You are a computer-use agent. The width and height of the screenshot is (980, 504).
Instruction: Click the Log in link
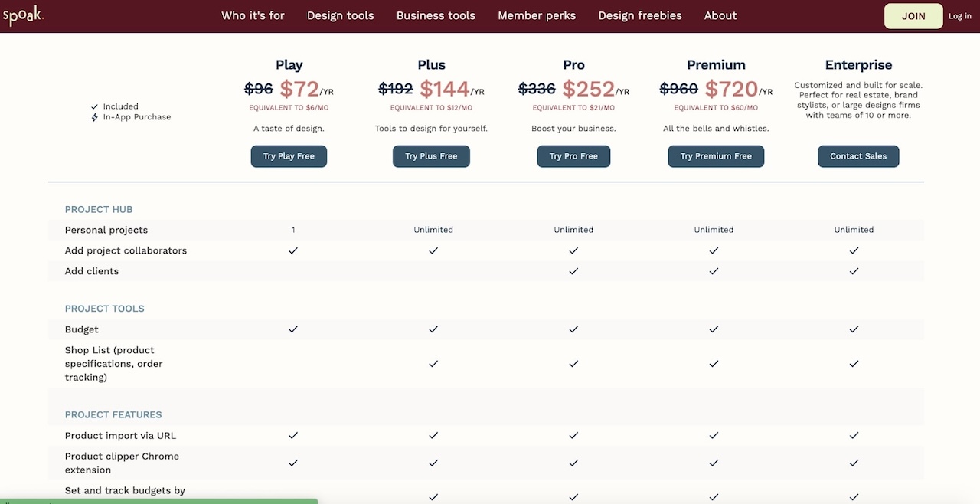[959, 15]
